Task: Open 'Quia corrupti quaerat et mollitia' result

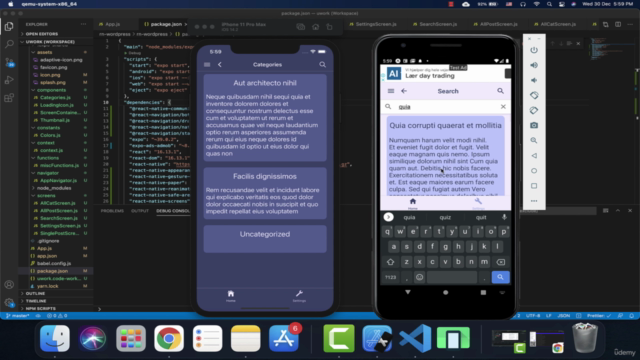Action: (445, 156)
